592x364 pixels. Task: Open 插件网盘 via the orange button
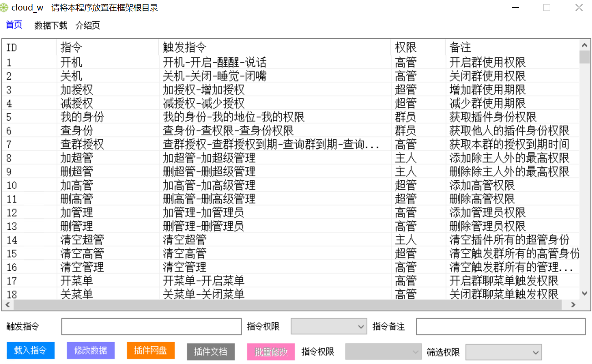151,350
